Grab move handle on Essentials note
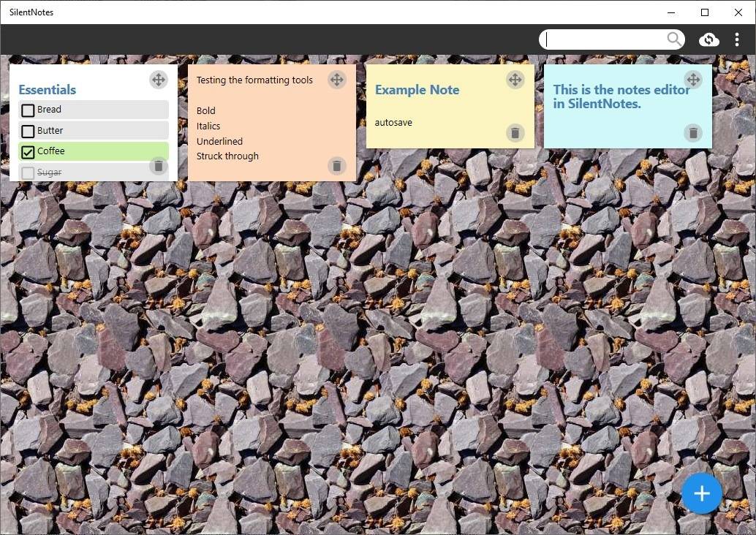Image resolution: width=756 pixels, height=535 pixels. click(159, 80)
